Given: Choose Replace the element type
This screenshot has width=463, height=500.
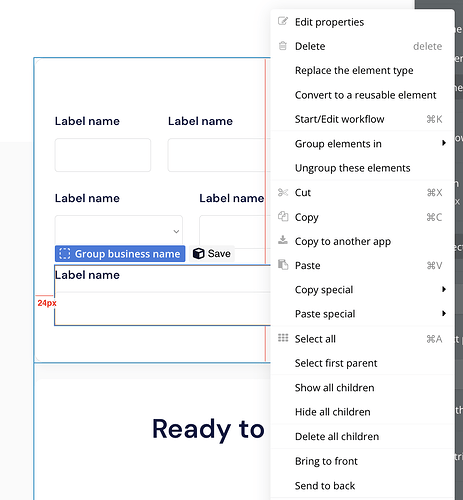Looking at the screenshot, I should pyautogui.click(x=354, y=70).
